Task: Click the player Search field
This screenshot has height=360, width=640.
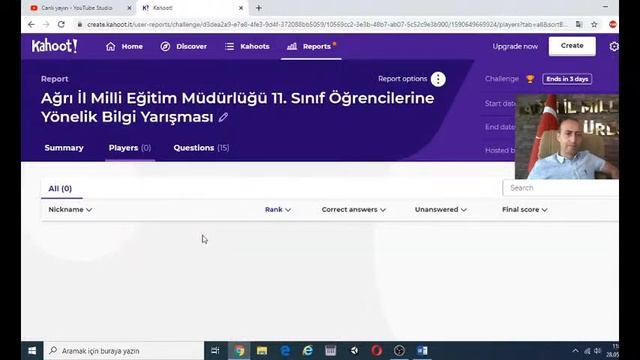Action: pyautogui.click(x=561, y=188)
